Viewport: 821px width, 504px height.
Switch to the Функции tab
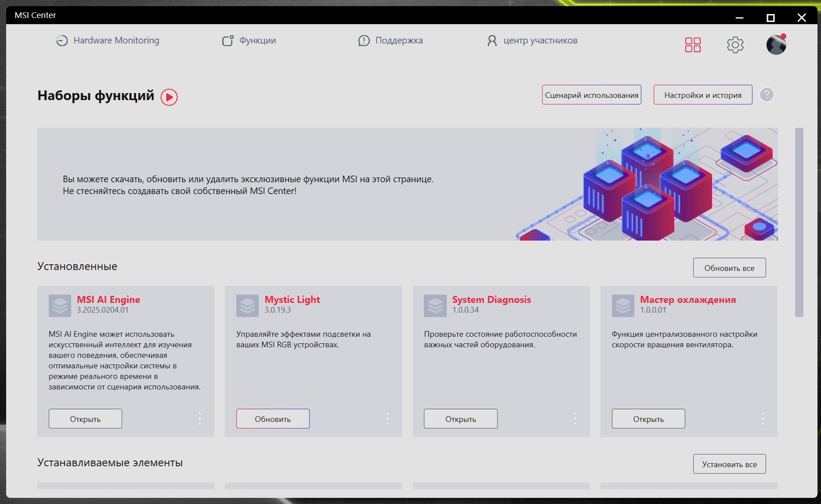tap(249, 40)
